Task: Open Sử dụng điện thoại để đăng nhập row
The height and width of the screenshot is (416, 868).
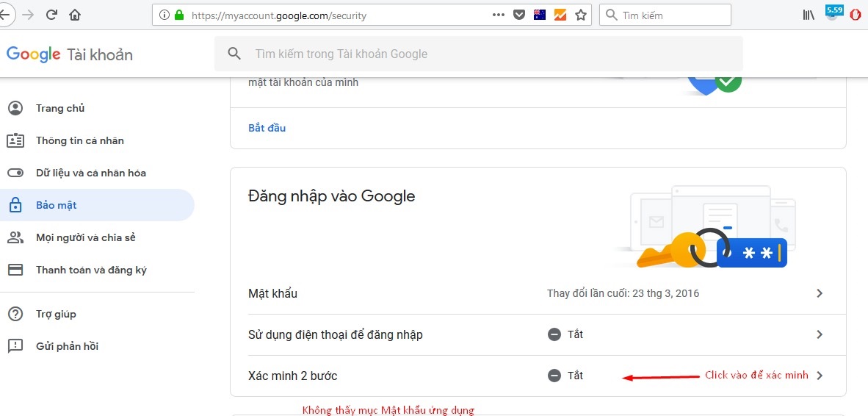Action: [x=538, y=334]
